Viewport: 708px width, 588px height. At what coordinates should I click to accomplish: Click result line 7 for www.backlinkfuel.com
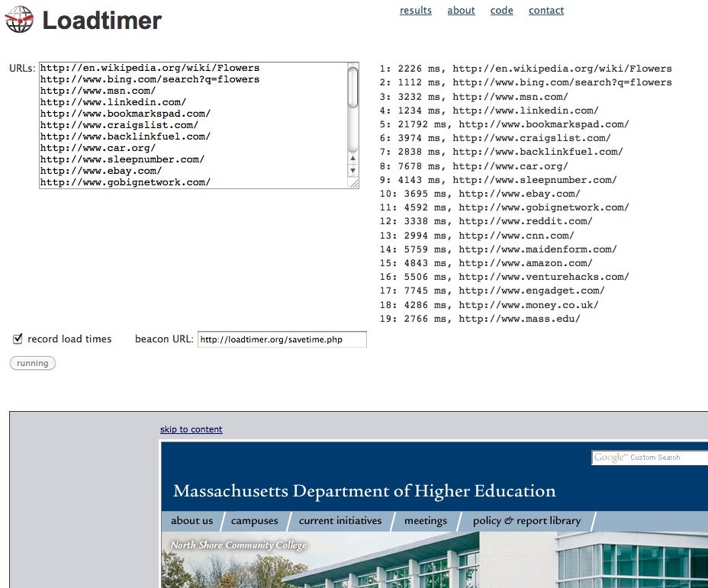(x=501, y=152)
